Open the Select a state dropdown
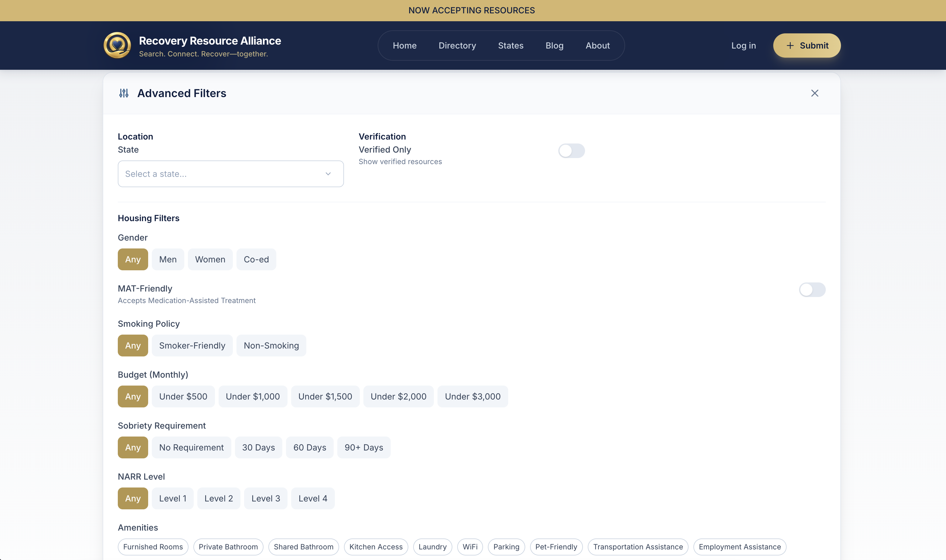Viewport: 946px width, 560px height. point(230,174)
